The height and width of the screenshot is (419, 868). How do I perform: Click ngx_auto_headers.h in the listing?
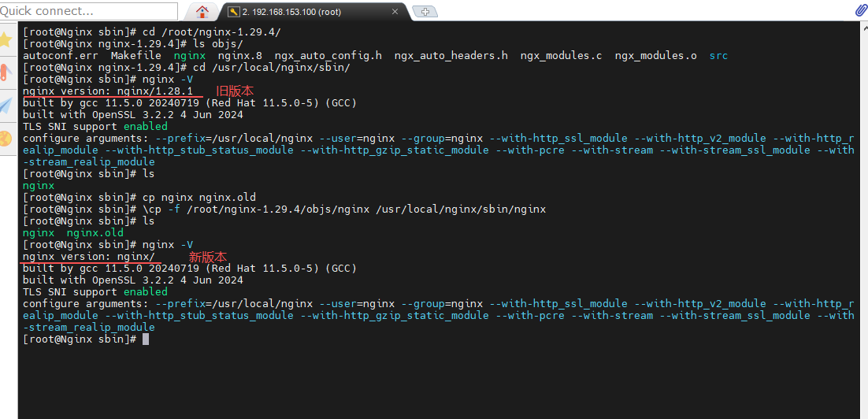[451, 55]
